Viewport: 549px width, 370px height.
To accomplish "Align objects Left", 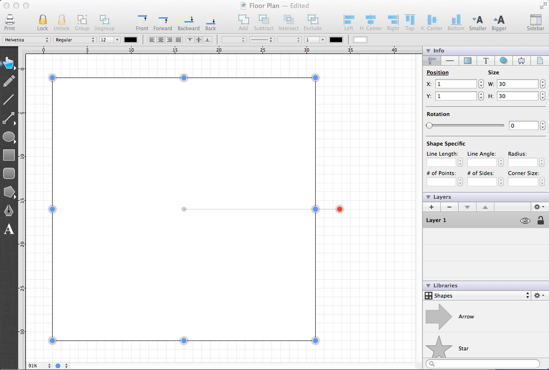I will click(349, 22).
